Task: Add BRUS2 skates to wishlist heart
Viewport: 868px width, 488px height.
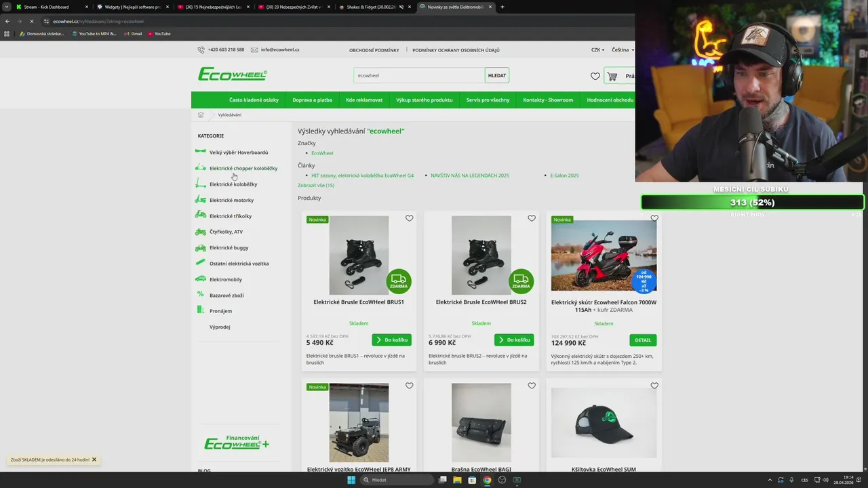Action: pyautogui.click(x=532, y=218)
